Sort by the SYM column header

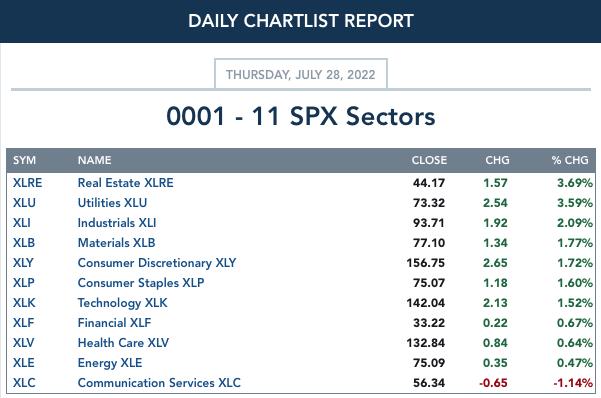[x=25, y=160]
